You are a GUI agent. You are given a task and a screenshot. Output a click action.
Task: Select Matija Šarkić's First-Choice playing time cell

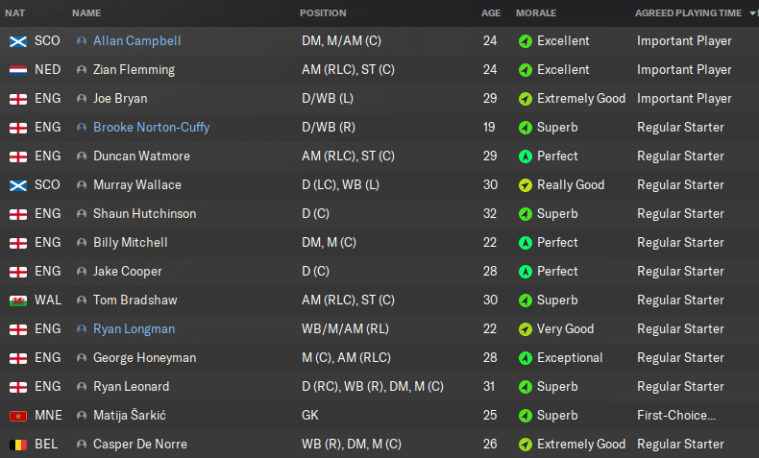[x=676, y=416]
